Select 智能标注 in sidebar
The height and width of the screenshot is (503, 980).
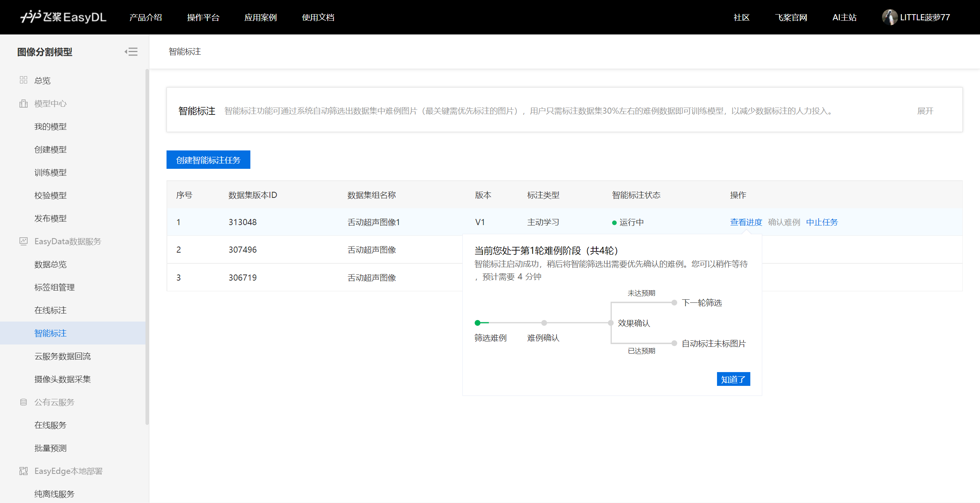click(x=73, y=333)
